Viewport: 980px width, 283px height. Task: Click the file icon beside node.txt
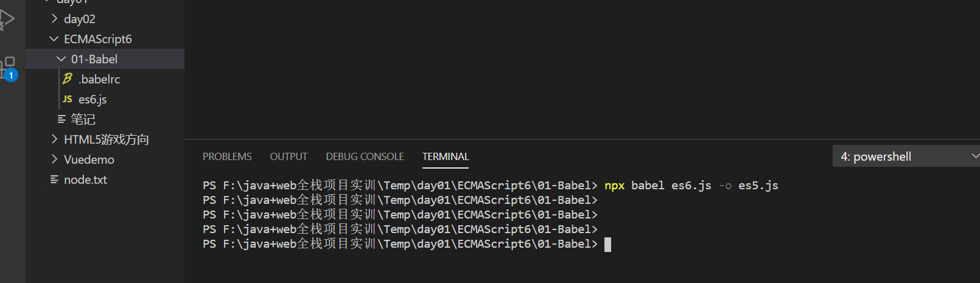[54, 180]
